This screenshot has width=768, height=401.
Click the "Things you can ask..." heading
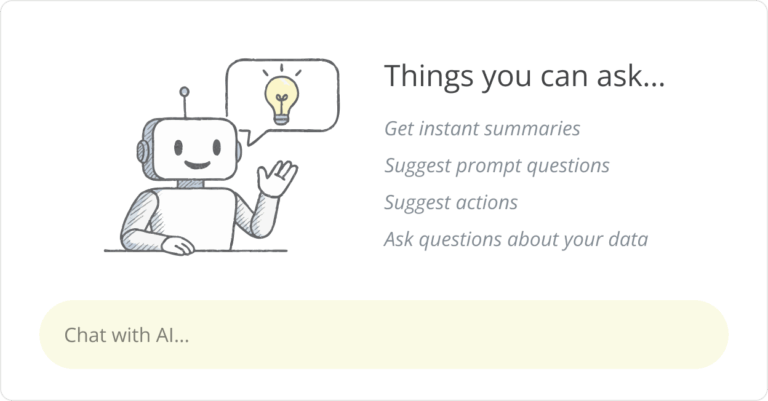pyautogui.click(x=524, y=76)
